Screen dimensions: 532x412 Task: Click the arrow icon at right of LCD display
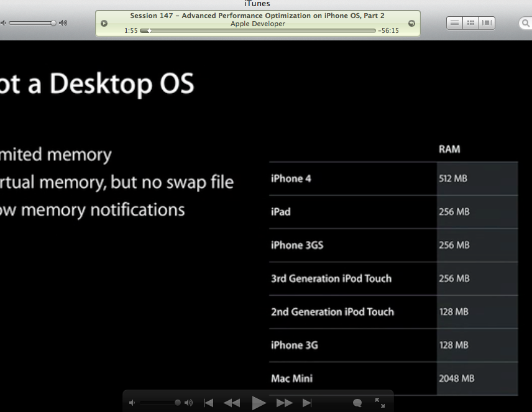coord(411,24)
